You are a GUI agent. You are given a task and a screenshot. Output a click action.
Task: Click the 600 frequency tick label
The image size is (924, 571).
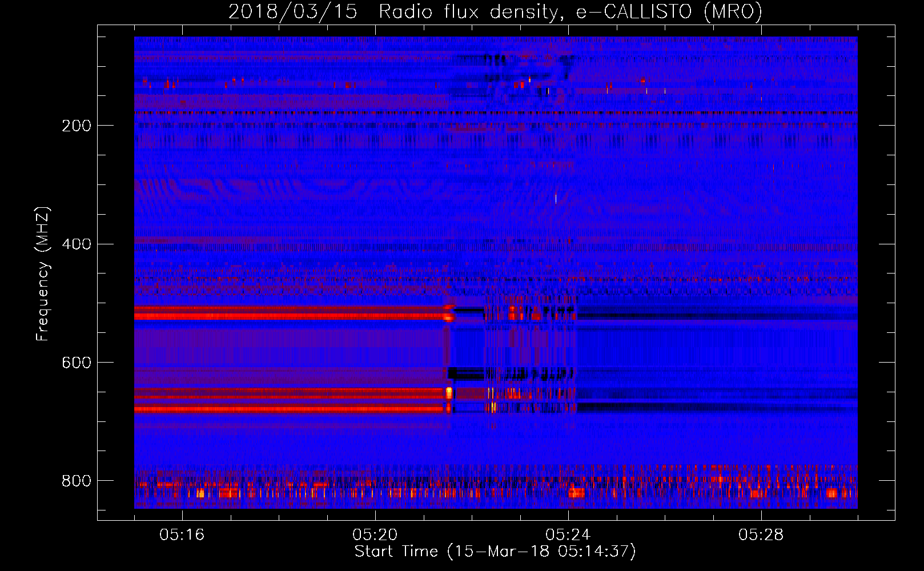pos(77,363)
